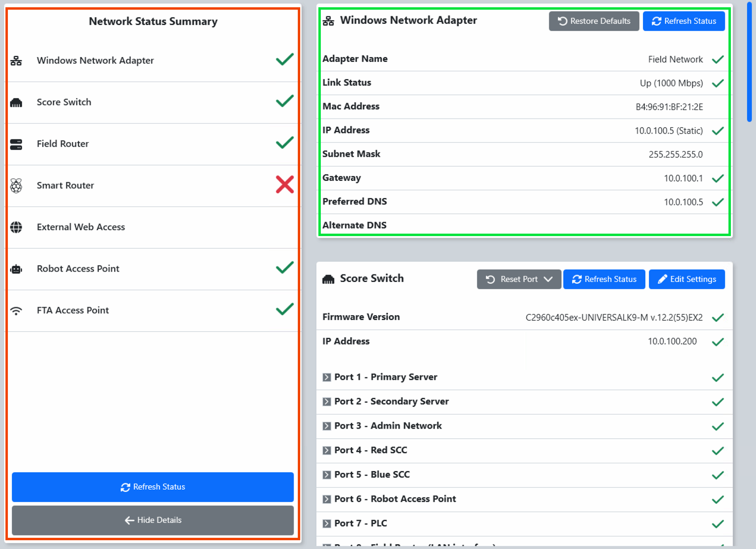The image size is (756, 549).
Task: Click the green check beside FTA Access Point
Action: point(285,309)
